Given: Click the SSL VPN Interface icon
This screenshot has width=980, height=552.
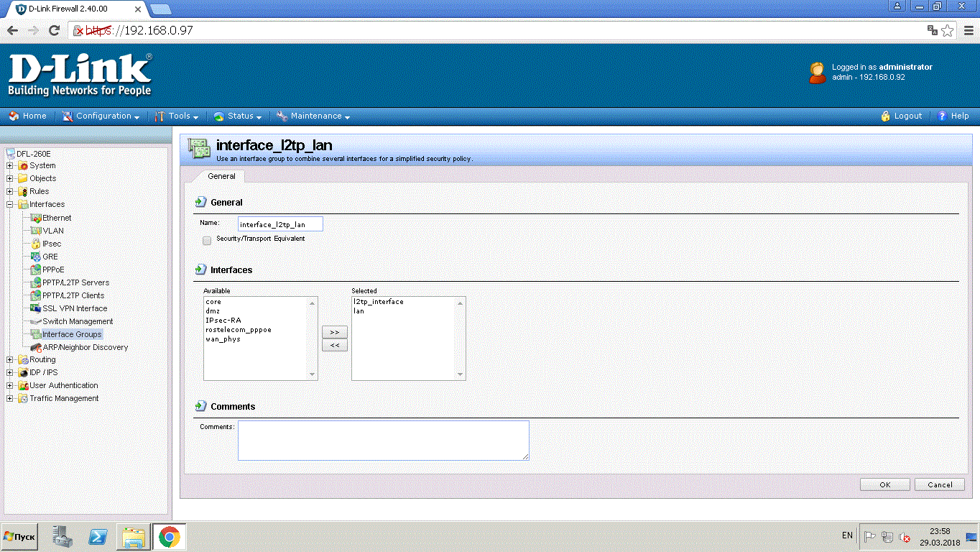Looking at the screenshot, I should coord(36,308).
